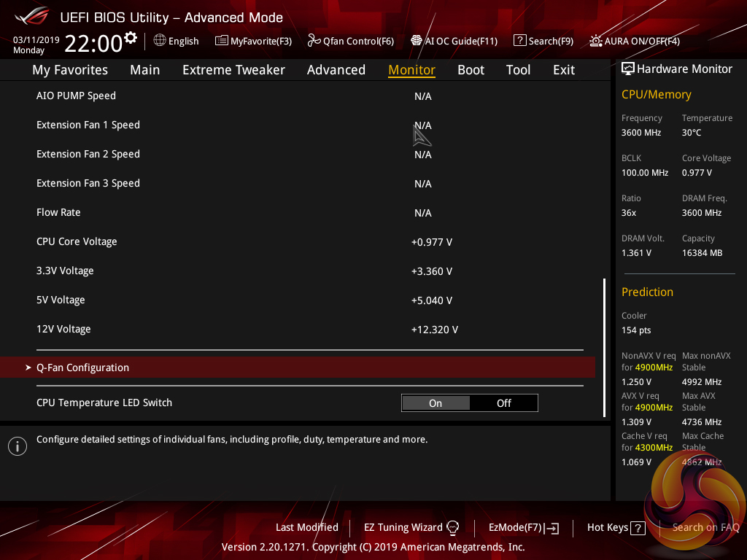Go to the Exit tab
The height and width of the screenshot is (560, 747).
(x=564, y=70)
